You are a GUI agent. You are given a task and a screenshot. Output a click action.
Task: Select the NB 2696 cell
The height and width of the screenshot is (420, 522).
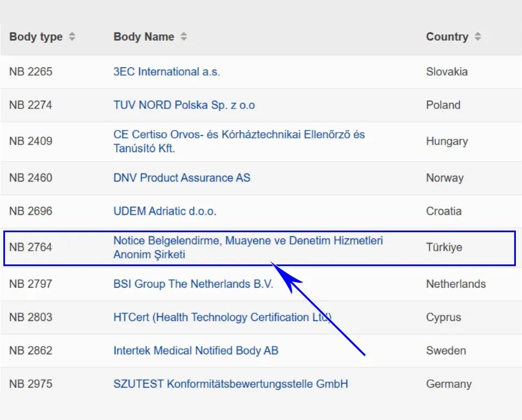pos(31,211)
